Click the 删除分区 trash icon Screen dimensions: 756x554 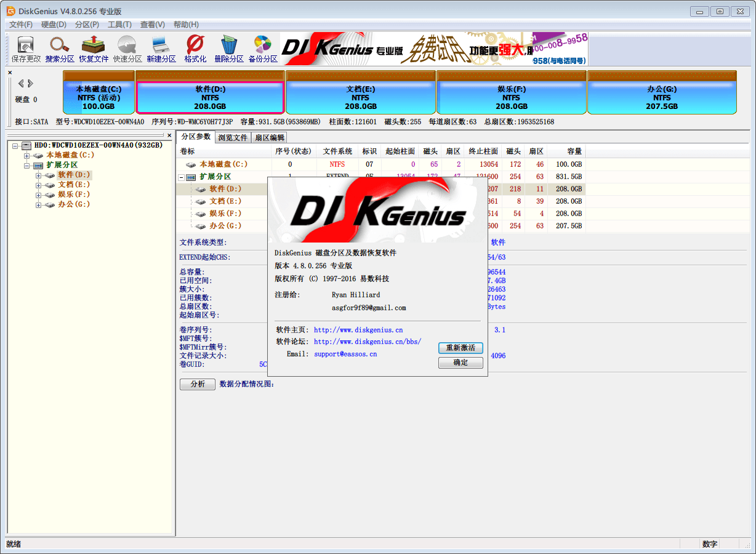[x=229, y=49]
